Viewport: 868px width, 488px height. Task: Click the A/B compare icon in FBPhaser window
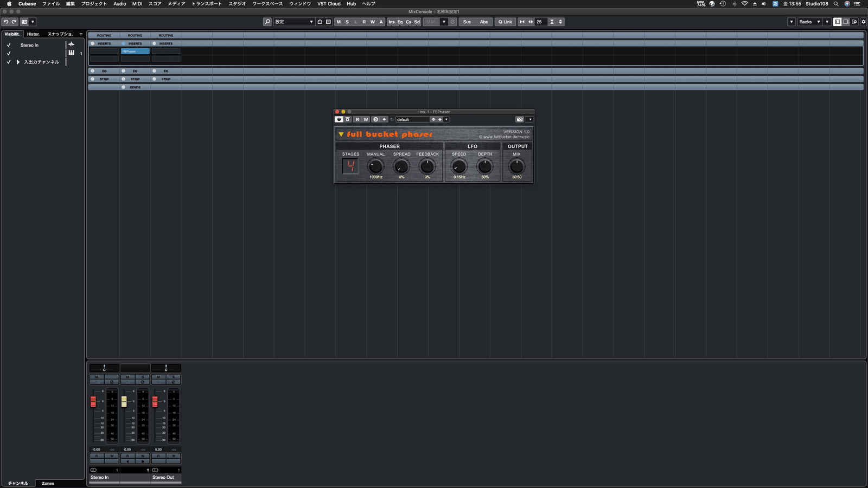(375, 119)
